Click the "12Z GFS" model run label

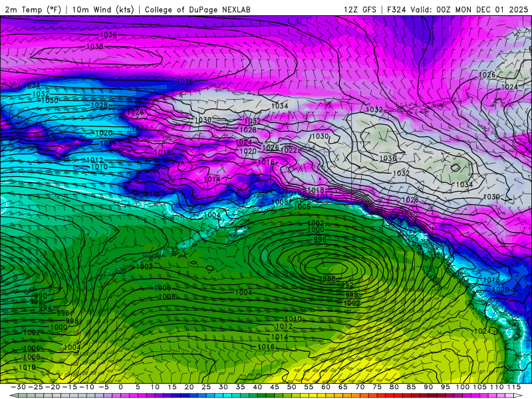coord(360,9)
